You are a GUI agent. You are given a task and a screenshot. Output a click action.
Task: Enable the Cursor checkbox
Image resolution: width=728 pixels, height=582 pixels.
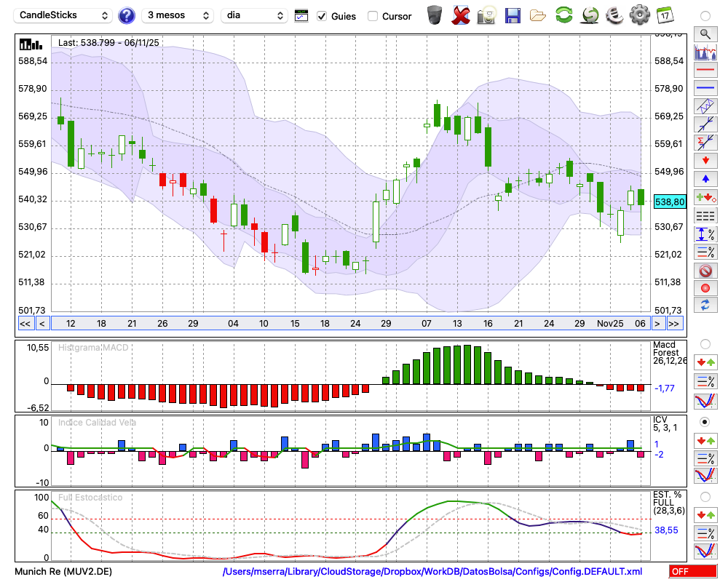coord(373,16)
